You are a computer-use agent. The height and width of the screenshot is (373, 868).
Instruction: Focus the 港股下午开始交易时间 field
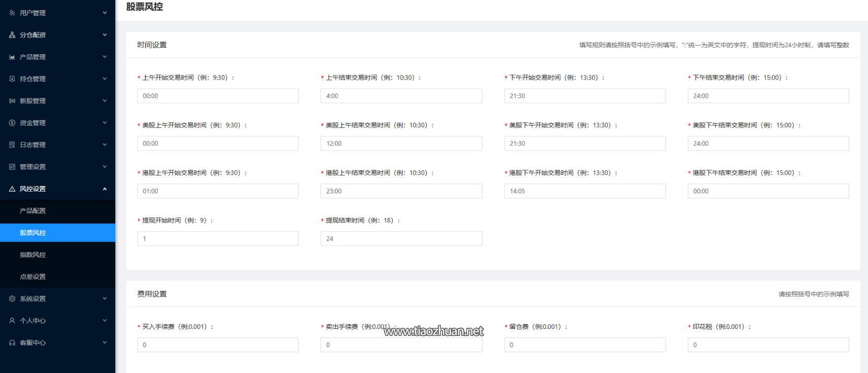pos(584,191)
